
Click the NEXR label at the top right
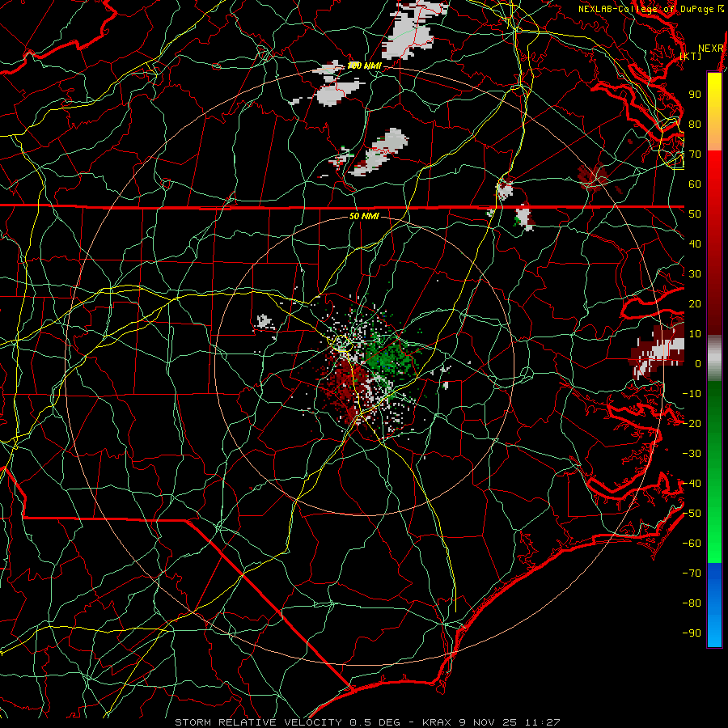point(711,49)
